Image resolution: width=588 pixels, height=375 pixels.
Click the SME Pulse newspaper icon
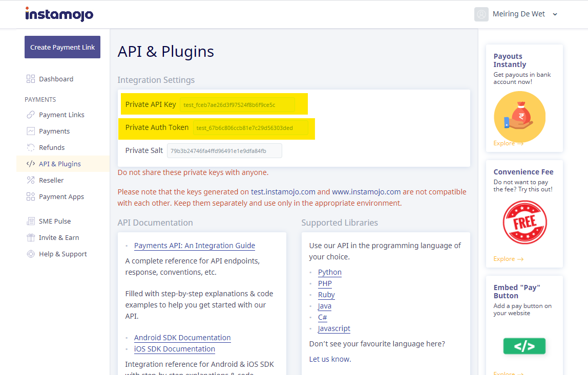pyautogui.click(x=31, y=221)
